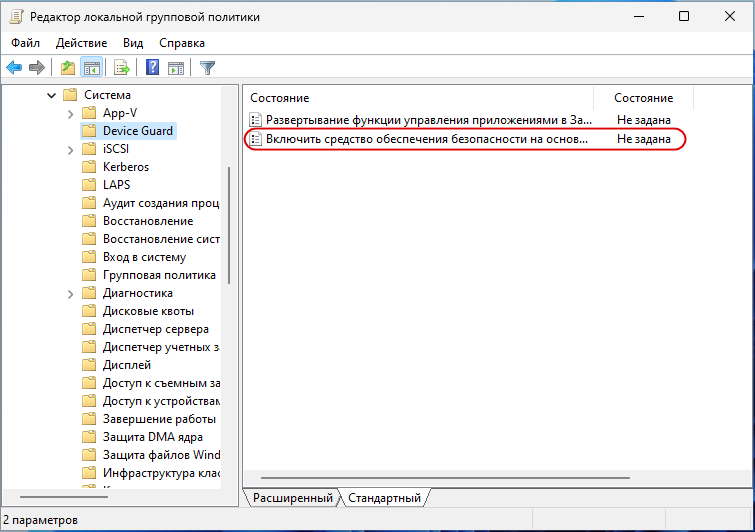This screenshot has height=532, width=755.
Task: Select Диспетчер сервера folder
Action: (x=156, y=329)
